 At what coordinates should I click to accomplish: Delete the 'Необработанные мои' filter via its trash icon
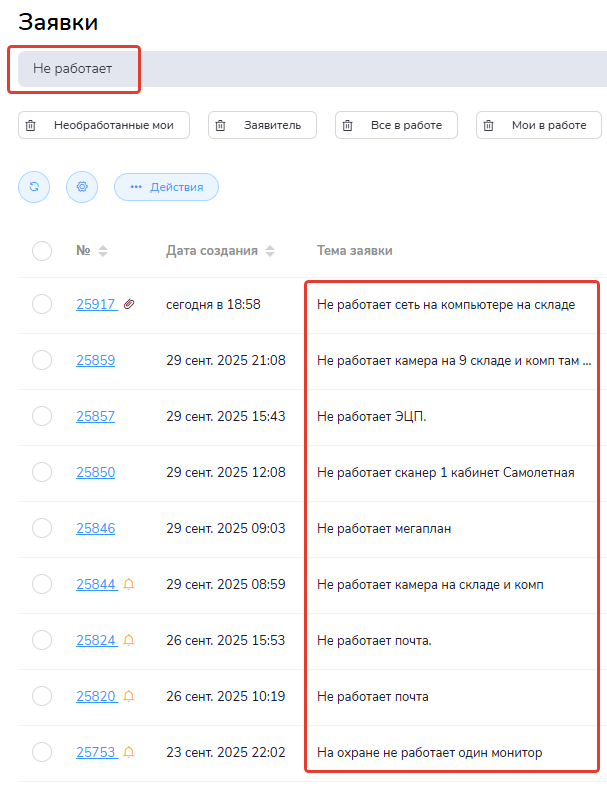tap(31, 125)
